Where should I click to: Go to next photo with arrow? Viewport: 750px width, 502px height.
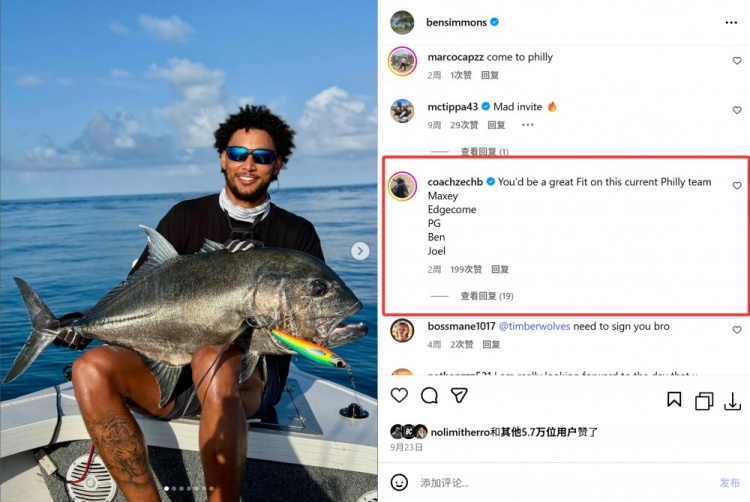click(x=360, y=251)
